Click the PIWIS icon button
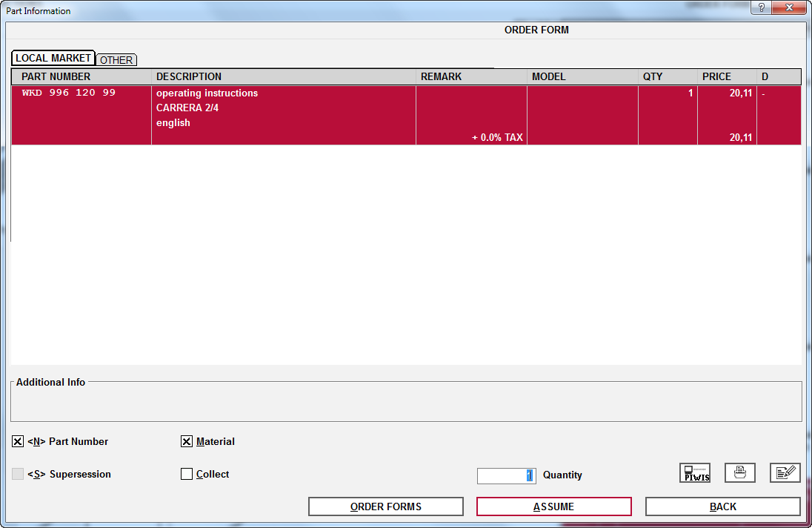The image size is (812, 528). click(x=694, y=473)
